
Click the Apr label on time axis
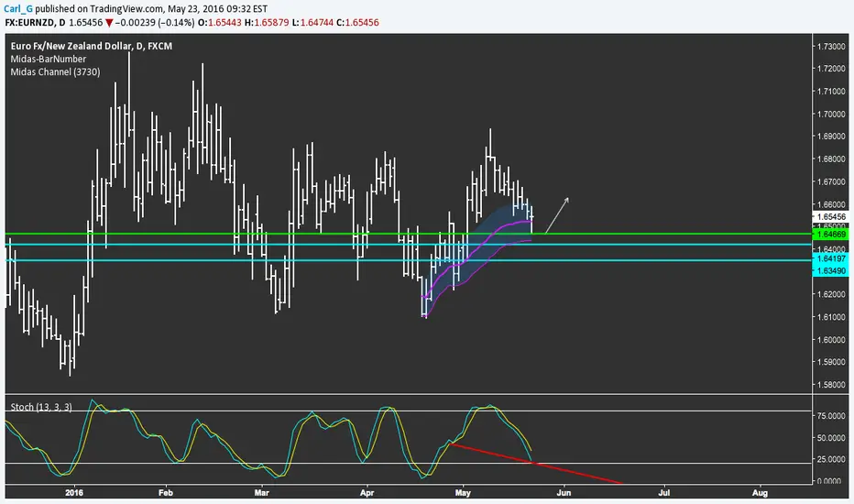point(367,493)
